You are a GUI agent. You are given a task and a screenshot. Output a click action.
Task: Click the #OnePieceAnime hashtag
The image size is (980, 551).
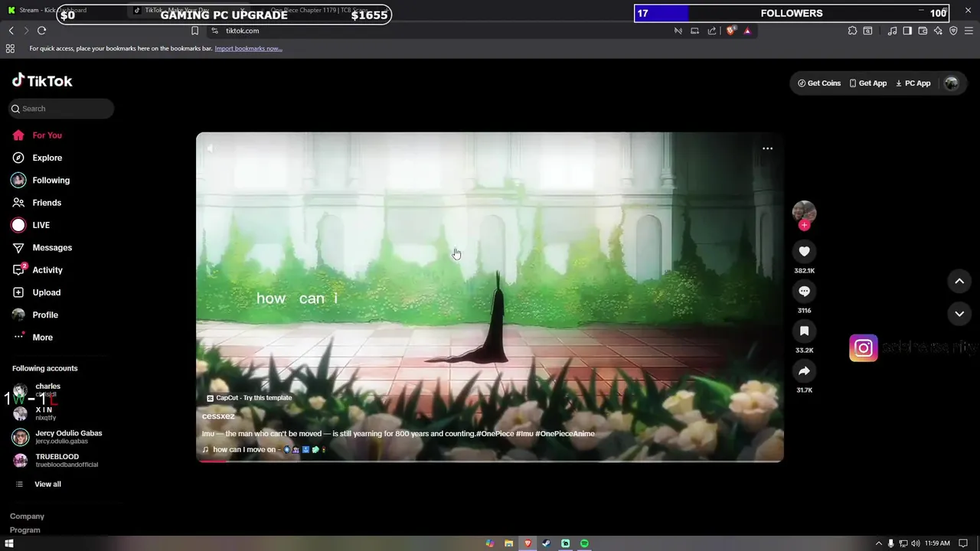[565, 434]
